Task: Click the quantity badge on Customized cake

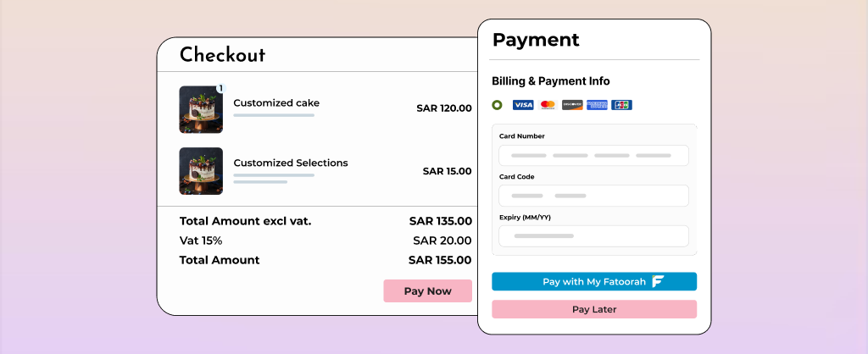Action: [220, 88]
